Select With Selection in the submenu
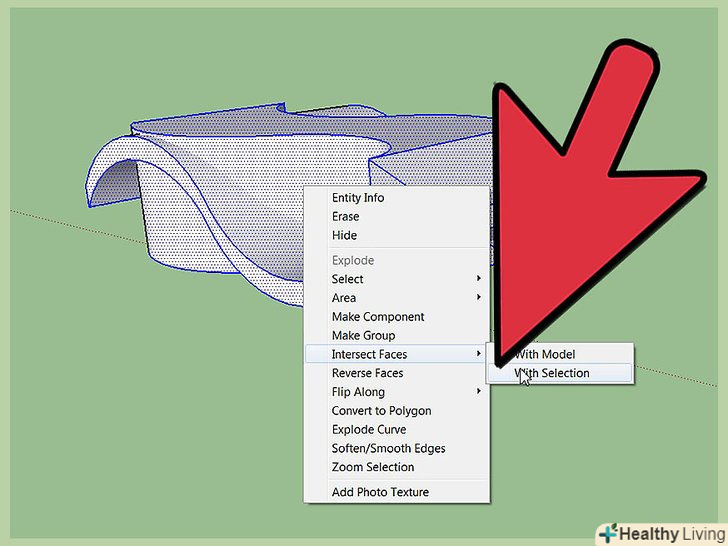Screen dimensions: 728x546 pos(560,373)
